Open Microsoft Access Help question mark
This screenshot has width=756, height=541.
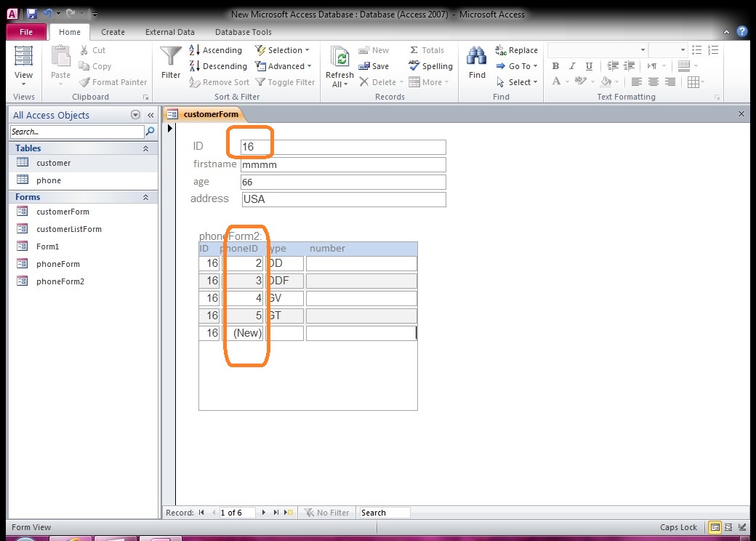(x=742, y=32)
